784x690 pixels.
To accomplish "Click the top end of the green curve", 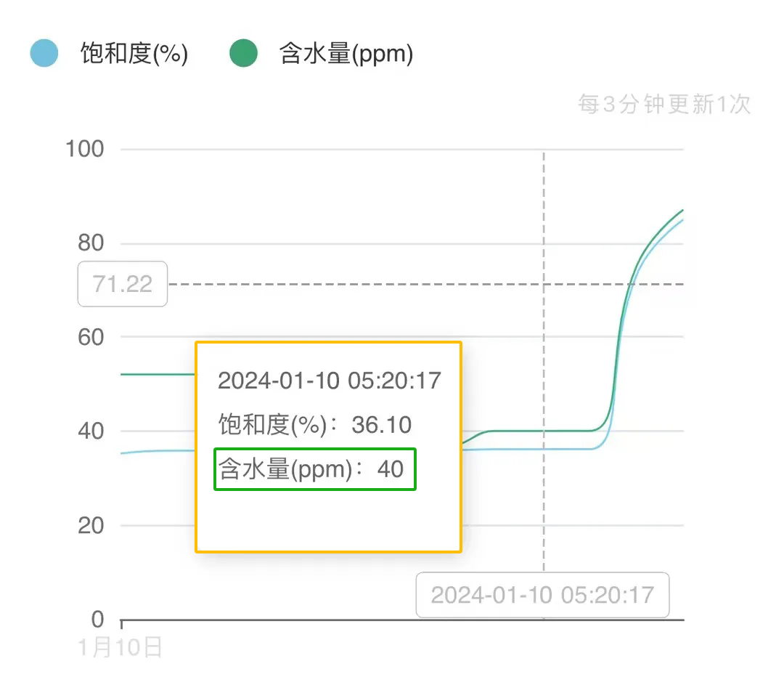I will [x=682, y=211].
